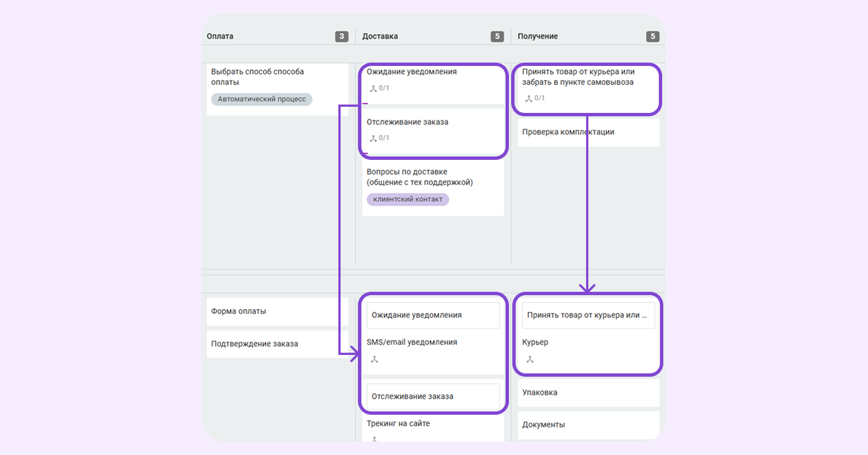Click the subtask icon under SMS/email уведомления
Screen dimensions: 868x455
pyautogui.click(x=375, y=359)
